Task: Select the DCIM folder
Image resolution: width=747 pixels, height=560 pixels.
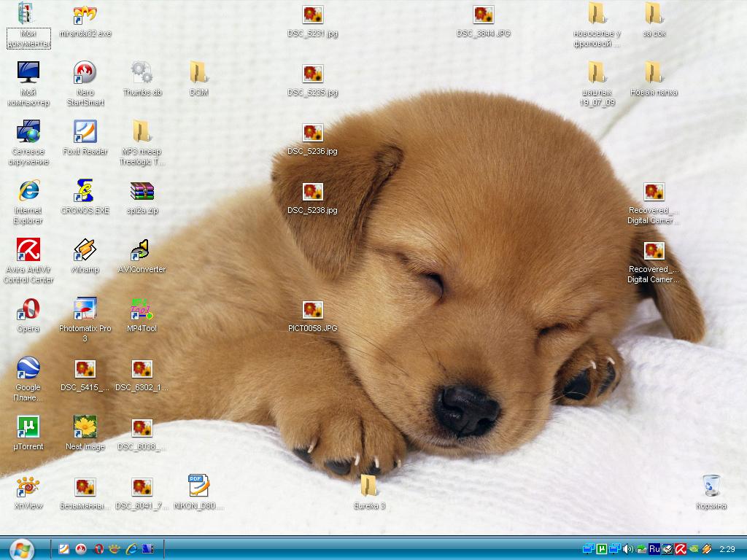Action: click(199, 73)
